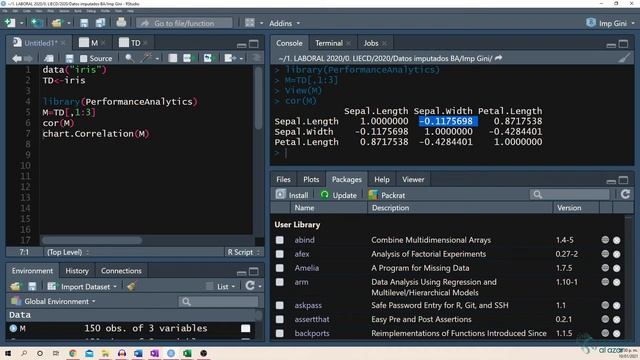The height and width of the screenshot is (360, 640).
Task: Click the New File icon in main toolbar
Action: point(10,23)
